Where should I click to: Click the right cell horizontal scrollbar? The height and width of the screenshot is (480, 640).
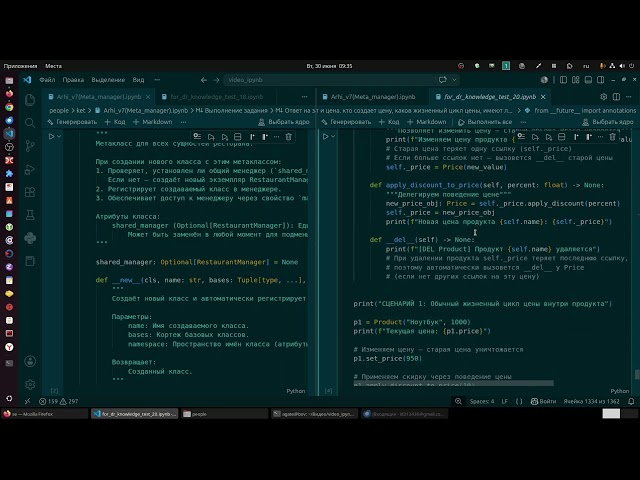(x=453, y=383)
